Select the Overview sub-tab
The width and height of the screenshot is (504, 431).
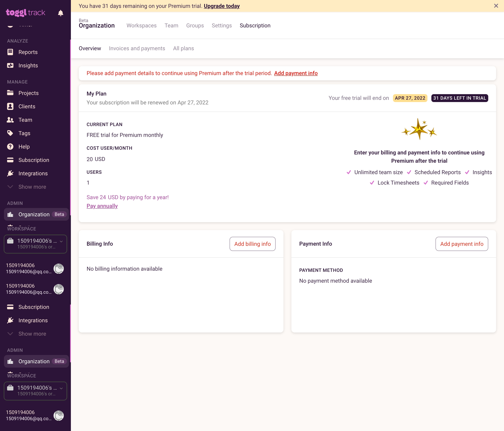90,48
